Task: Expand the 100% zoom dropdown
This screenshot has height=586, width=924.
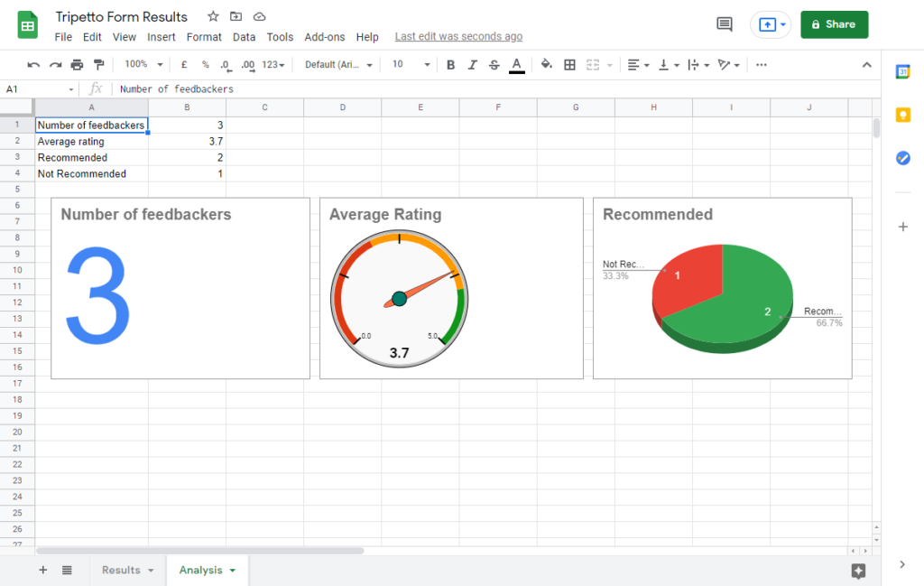Action: 144,65
